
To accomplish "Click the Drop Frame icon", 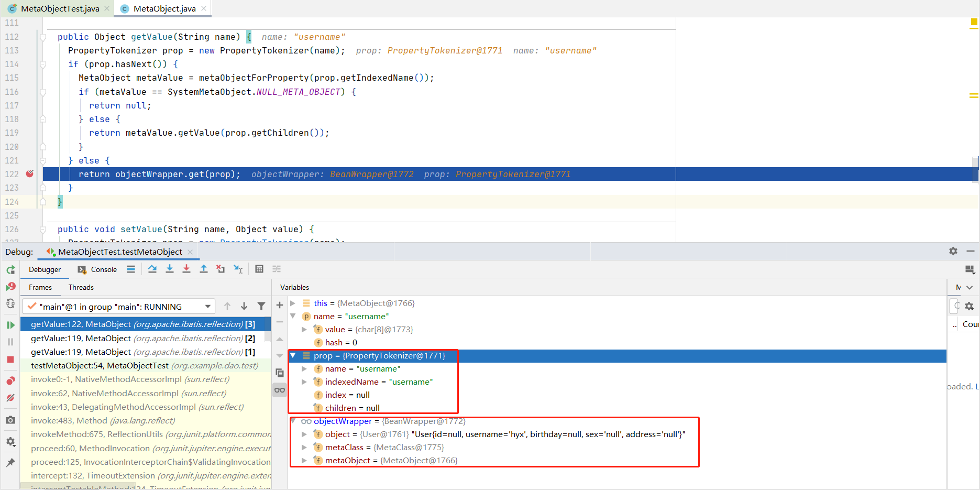I will 221,269.
